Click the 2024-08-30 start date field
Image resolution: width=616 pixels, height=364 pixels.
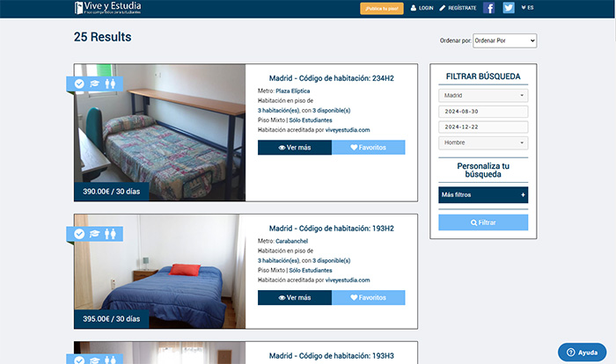click(x=483, y=112)
